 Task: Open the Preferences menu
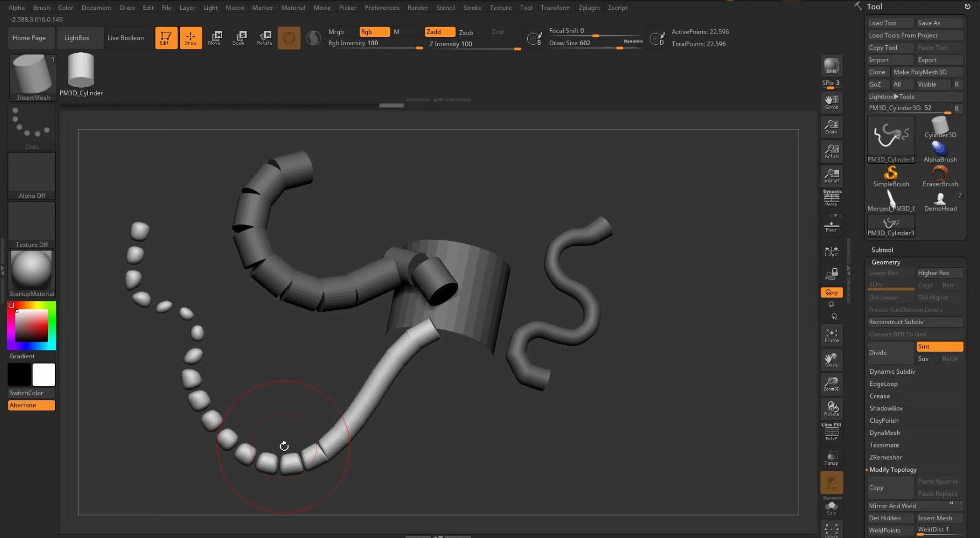(x=382, y=7)
